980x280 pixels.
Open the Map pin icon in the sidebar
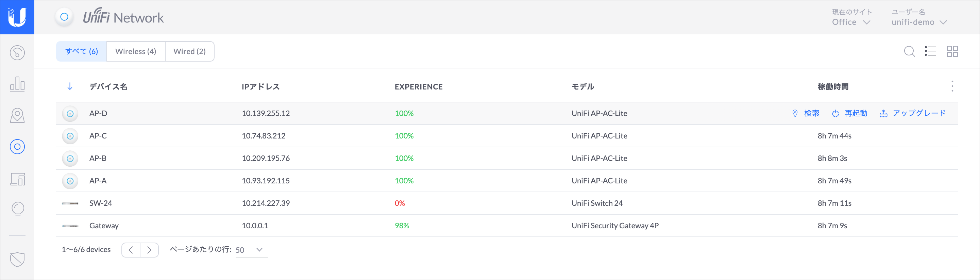point(17,115)
